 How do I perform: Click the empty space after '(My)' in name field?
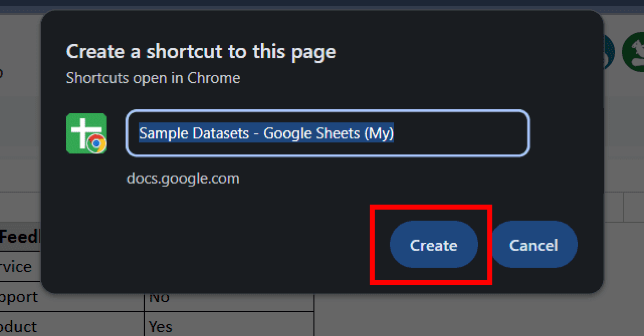pyautogui.click(x=459, y=133)
